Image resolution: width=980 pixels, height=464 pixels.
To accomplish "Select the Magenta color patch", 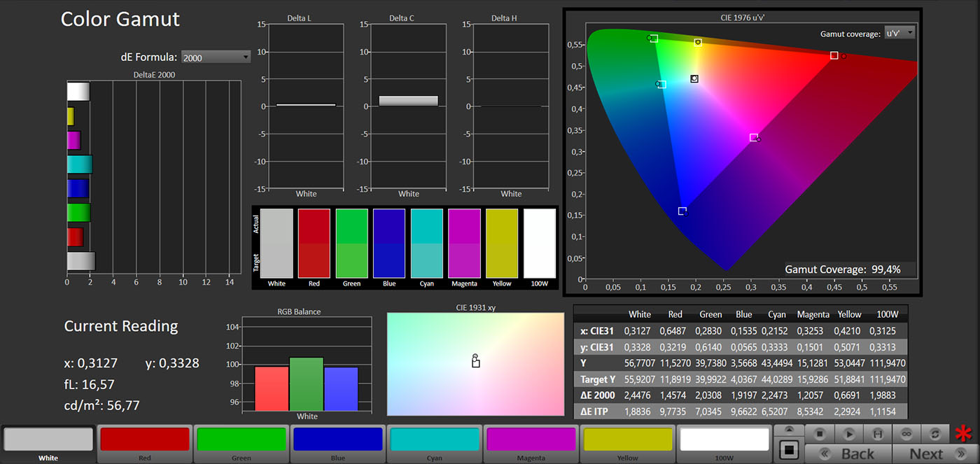I will click(x=531, y=440).
